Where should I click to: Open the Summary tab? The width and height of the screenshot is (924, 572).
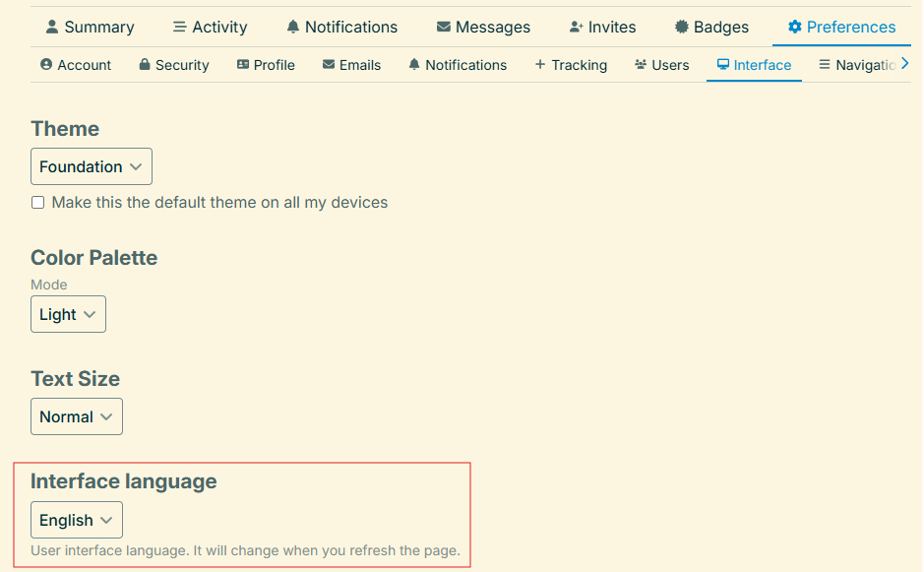[91, 28]
